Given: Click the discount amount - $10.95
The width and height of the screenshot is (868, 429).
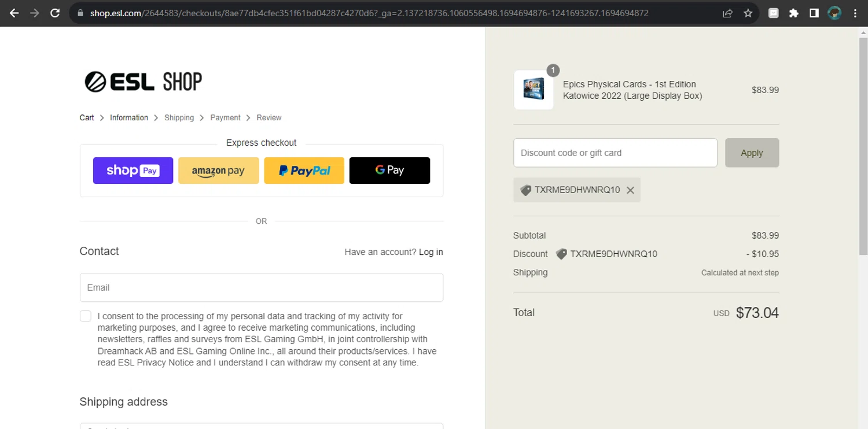Looking at the screenshot, I should point(762,254).
